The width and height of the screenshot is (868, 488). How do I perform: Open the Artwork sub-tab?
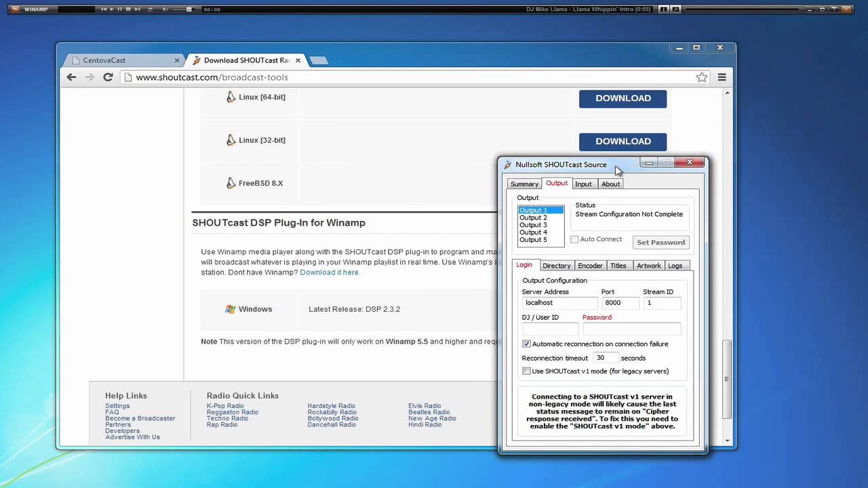[x=648, y=266]
